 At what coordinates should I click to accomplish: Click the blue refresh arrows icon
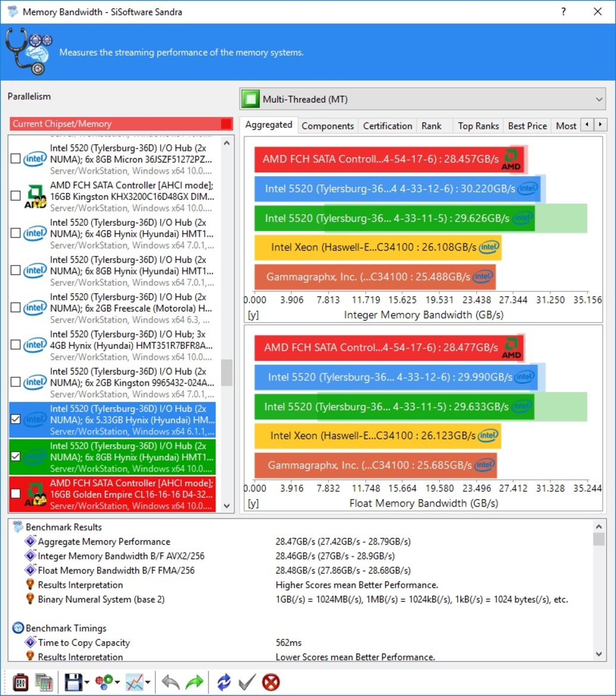(x=224, y=682)
